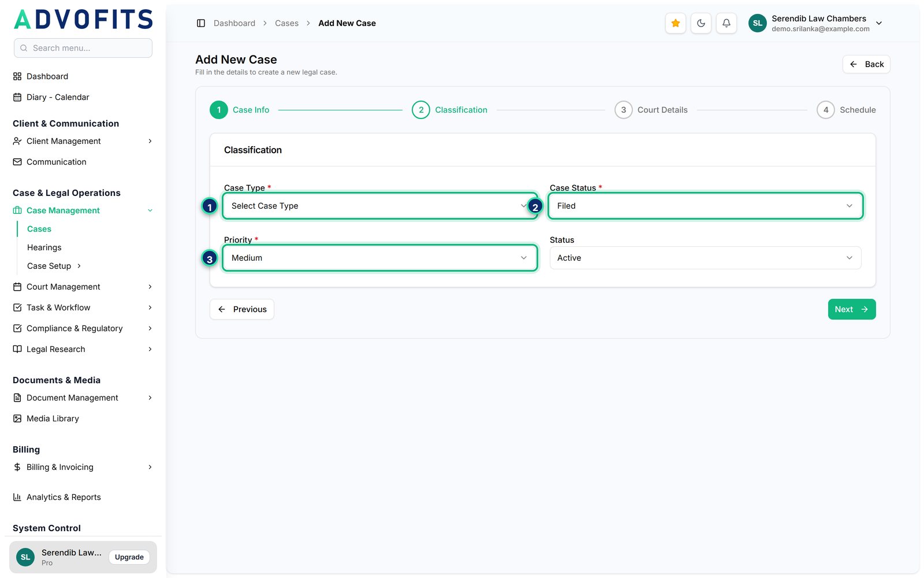924x578 pixels.
Task: Click Dashboard breadcrumb link
Action: pos(234,23)
